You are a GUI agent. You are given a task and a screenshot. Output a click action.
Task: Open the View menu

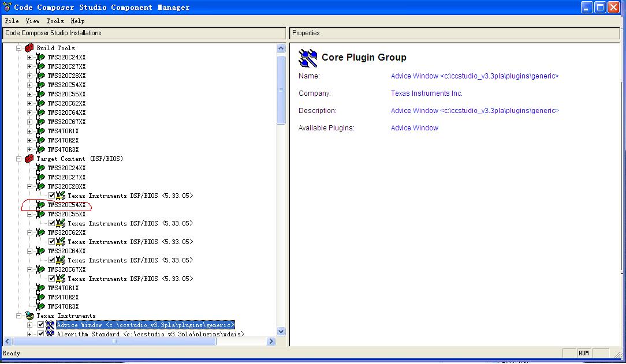32,21
